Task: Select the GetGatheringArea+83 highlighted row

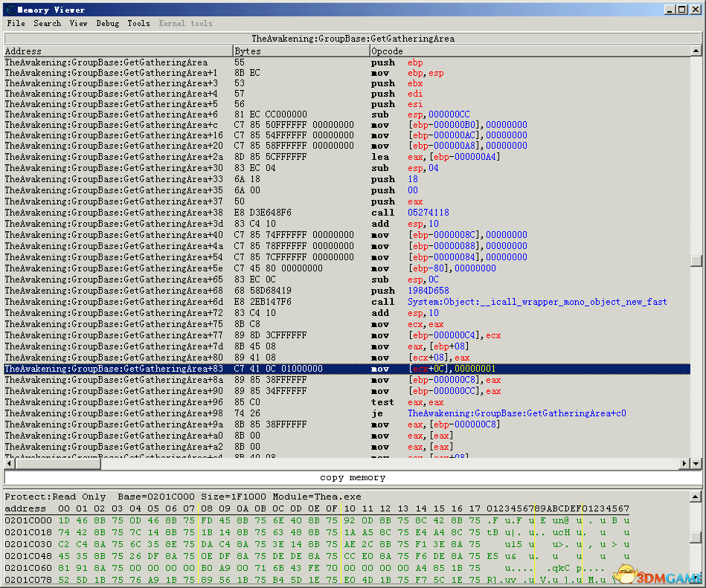Action: 347,369
